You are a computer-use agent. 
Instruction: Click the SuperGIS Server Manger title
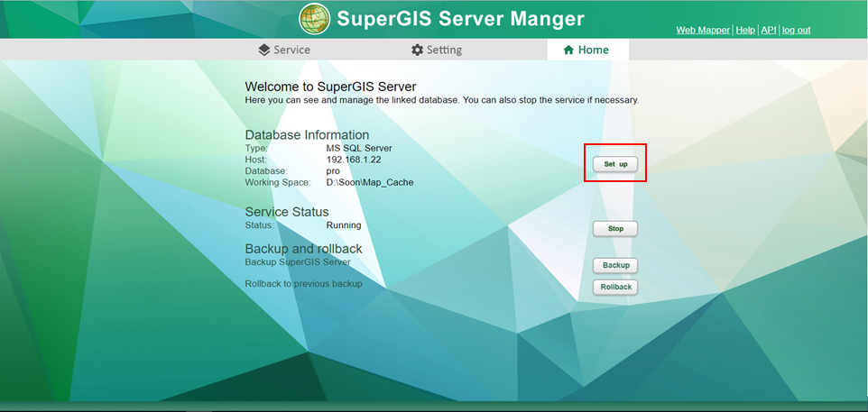tap(460, 18)
